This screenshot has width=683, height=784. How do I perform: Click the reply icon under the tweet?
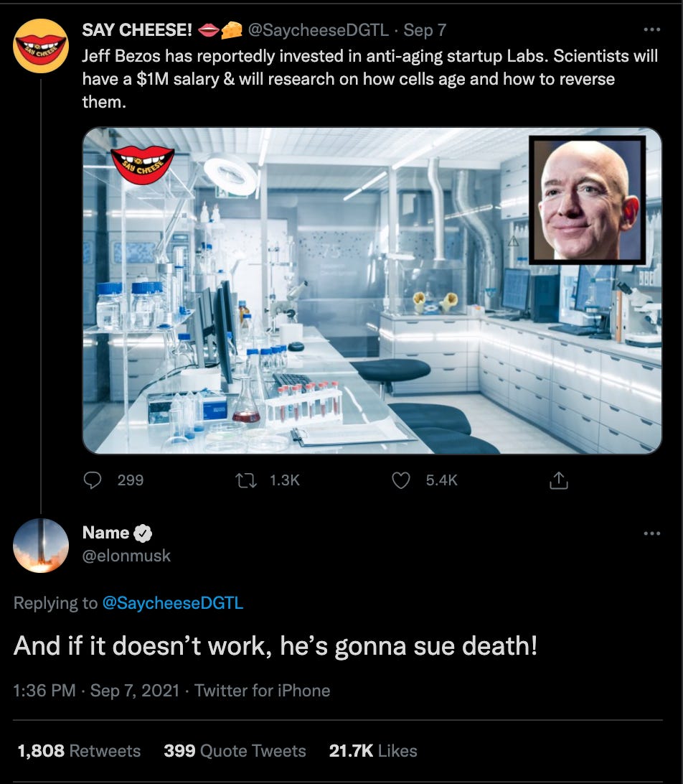pos(93,480)
